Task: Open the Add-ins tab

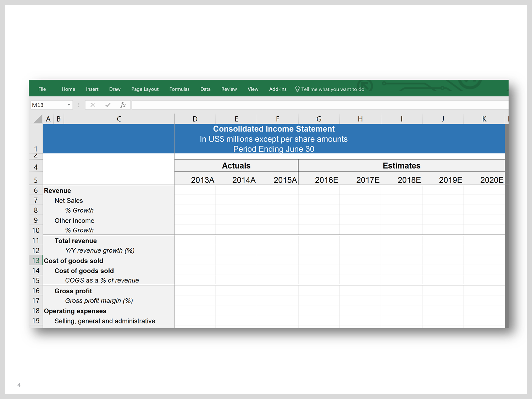Action: [278, 89]
